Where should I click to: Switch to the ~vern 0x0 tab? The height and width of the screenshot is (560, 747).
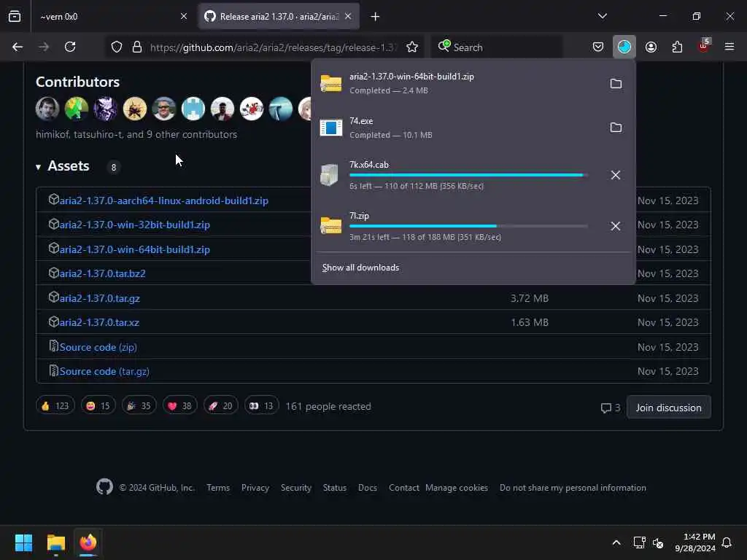coord(113,17)
